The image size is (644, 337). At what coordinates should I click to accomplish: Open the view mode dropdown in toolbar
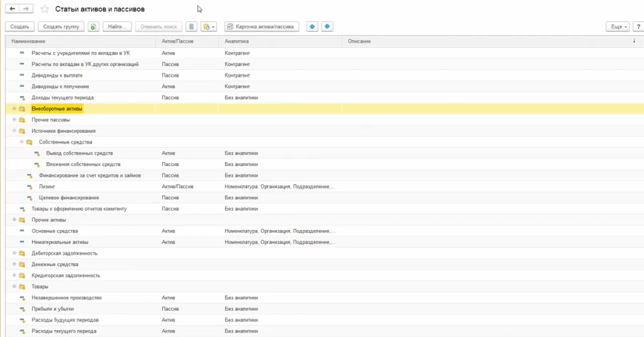pyautogui.click(x=208, y=27)
